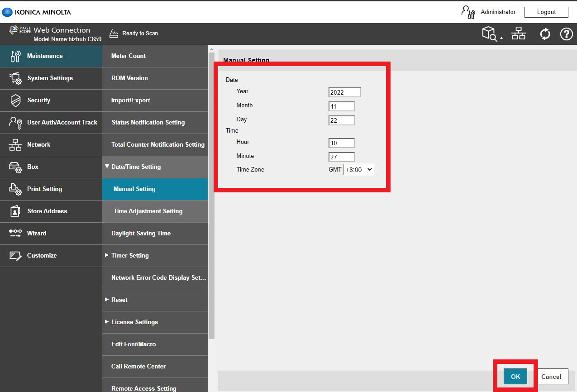Screen dimensions: 577x392
Task: Click the device search cube icon
Action: (489, 33)
